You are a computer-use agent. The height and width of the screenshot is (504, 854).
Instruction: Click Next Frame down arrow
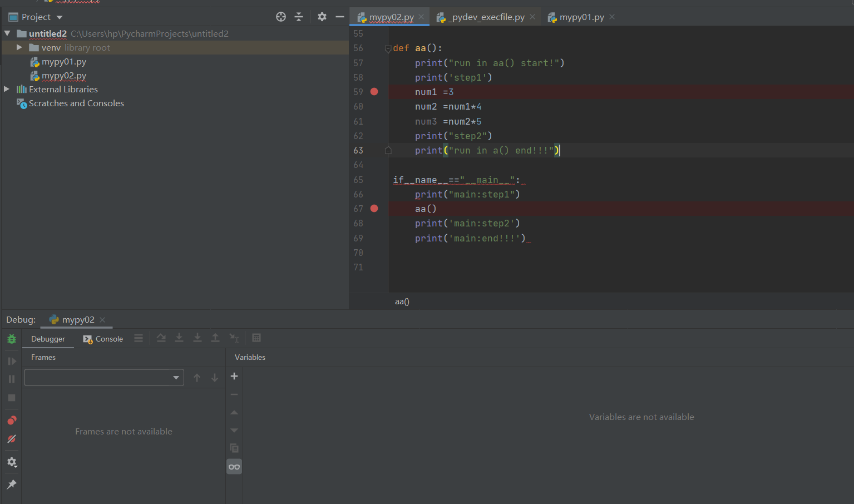point(215,378)
